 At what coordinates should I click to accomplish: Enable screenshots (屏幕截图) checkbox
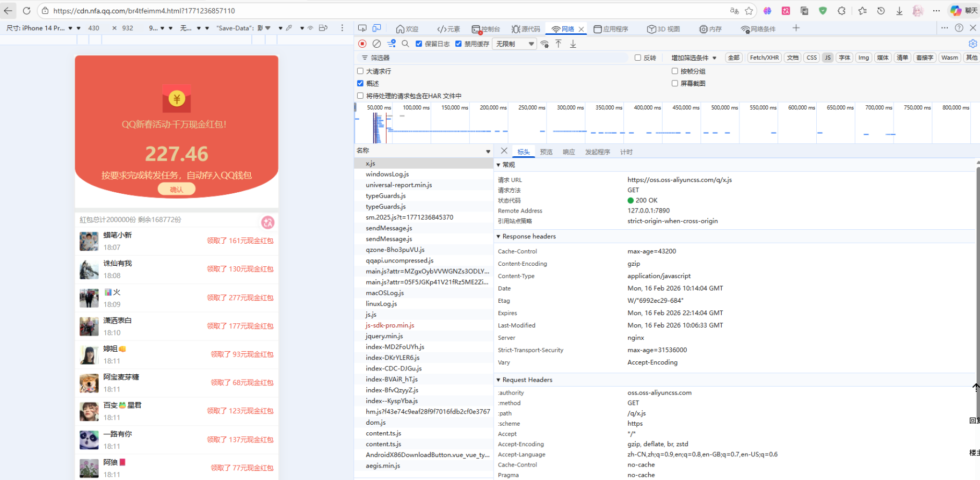click(675, 83)
